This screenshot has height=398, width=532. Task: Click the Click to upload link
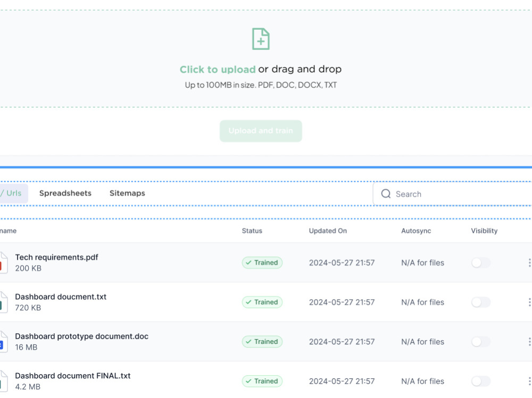pos(217,69)
